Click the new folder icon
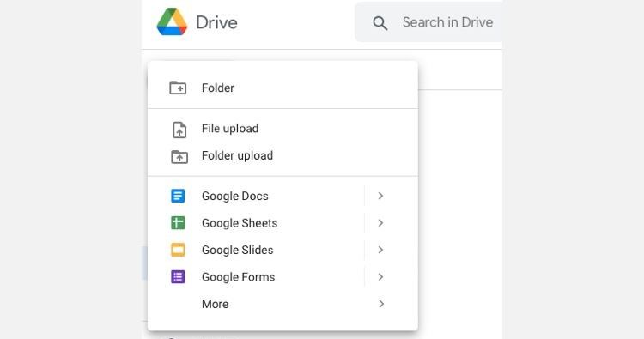Image resolution: width=644 pixels, height=339 pixels. (x=178, y=88)
